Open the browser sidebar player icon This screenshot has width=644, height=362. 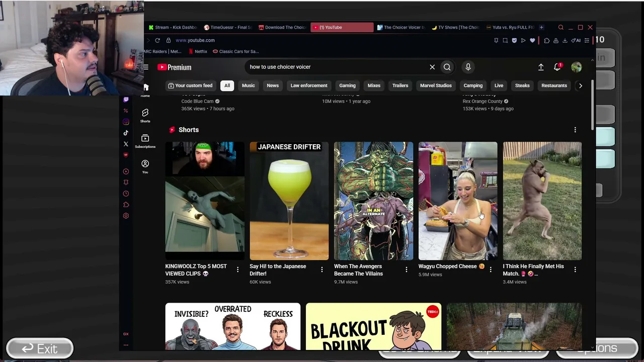click(x=126, y=171)
